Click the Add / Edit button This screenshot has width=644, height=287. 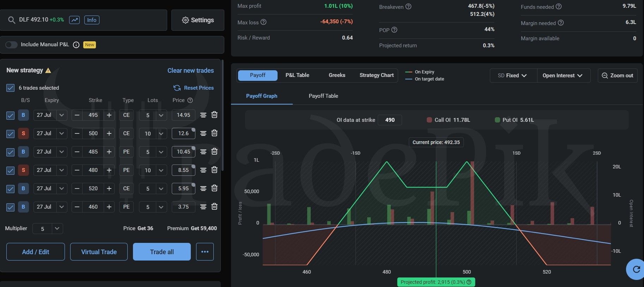tap(36, 252)
